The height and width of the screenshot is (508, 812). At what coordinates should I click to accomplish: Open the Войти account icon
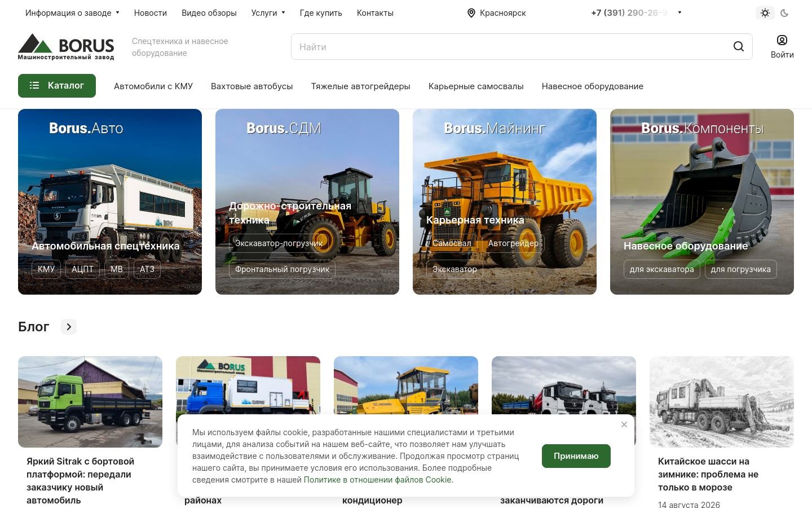pos(782,40)
